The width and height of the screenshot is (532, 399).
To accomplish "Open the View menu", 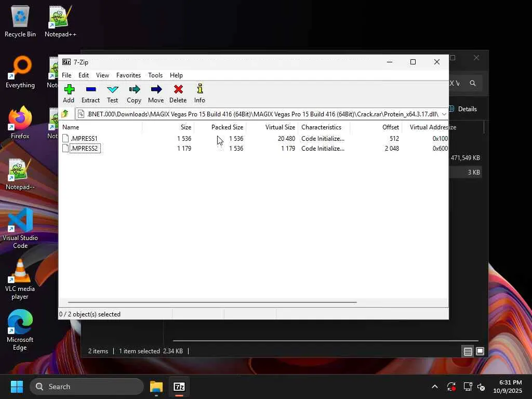I will pyautogui.click(x=102, y=75).
